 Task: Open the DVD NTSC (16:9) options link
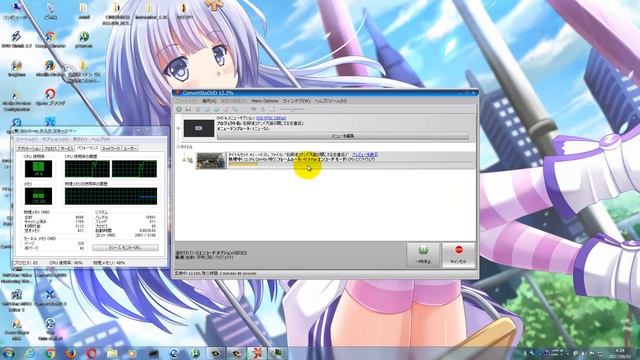click(x=271, y=118)
